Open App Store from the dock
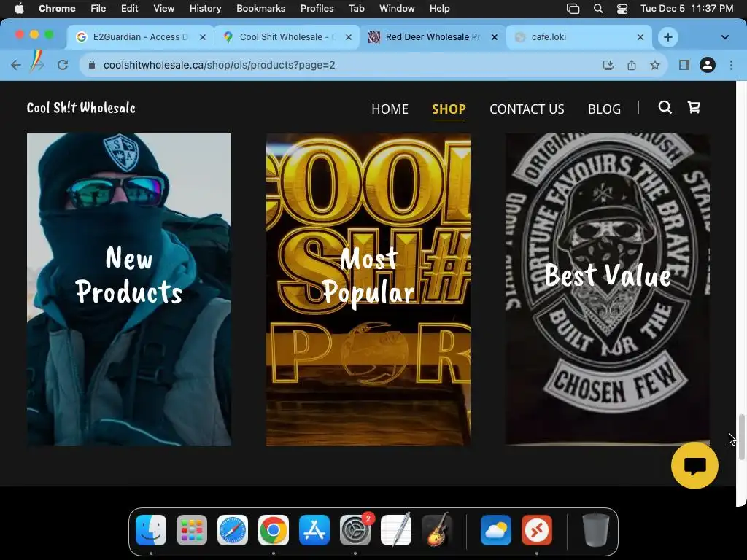This screenshot has height=560, width=747. tap(314, 530)
